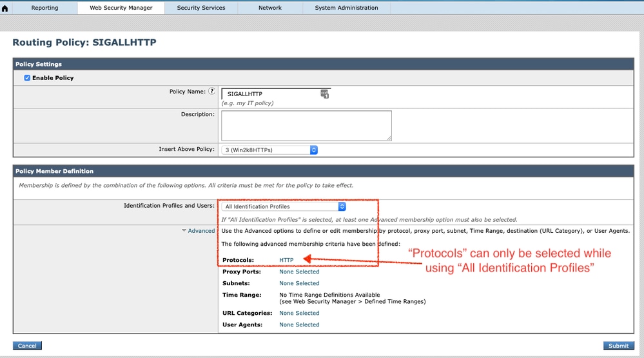Open the Security Services menu
644x358 pixels.
201,8
